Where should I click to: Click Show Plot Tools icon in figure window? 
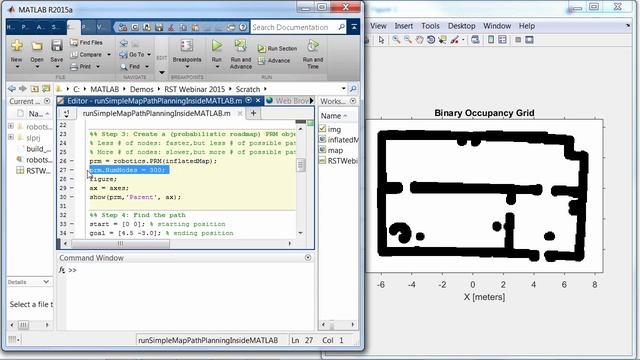pyautogui.click(x=529, y=40)
